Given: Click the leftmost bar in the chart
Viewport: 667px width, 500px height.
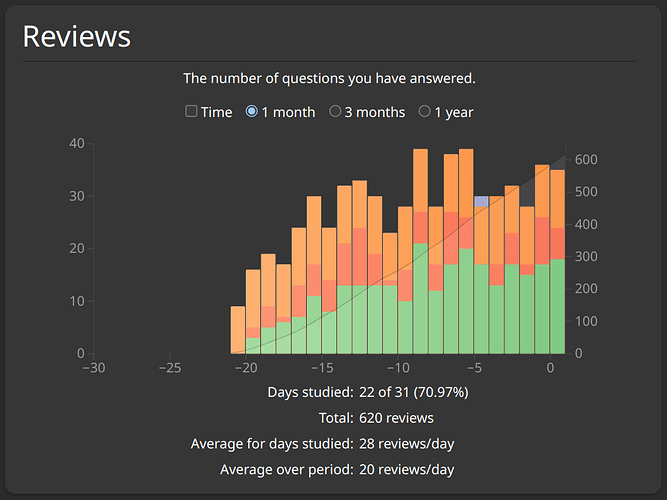Looking at the screenshot, I should point(238,330).
